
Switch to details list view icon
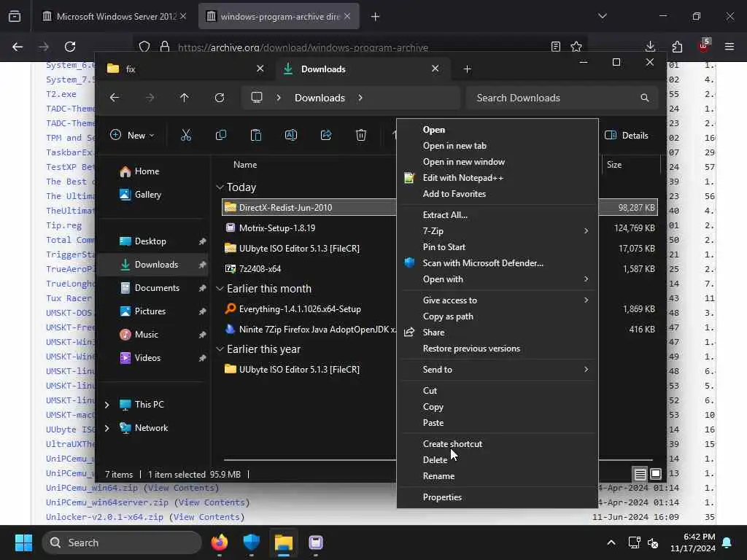coord(640,474)
